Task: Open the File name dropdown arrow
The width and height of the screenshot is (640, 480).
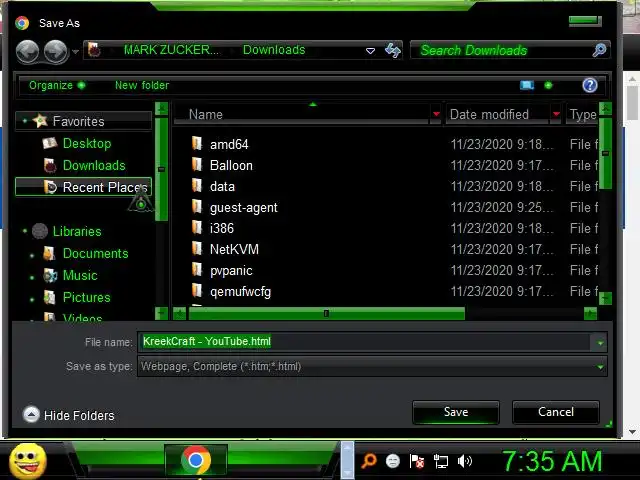Action: pyautogui.click(x=600, y=342)
